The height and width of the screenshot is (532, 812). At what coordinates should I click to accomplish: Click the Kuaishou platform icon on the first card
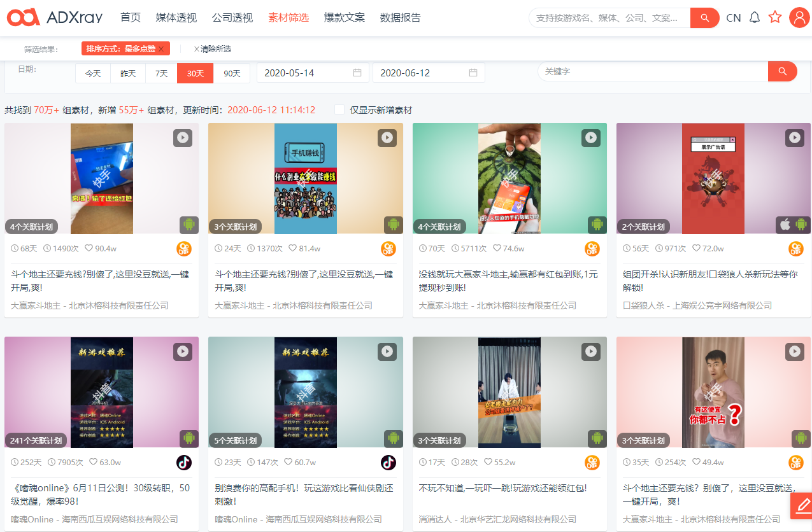(x=184, y=249)
